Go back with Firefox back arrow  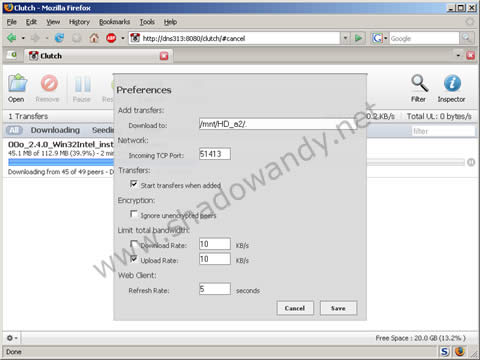(x=12, y=38)
